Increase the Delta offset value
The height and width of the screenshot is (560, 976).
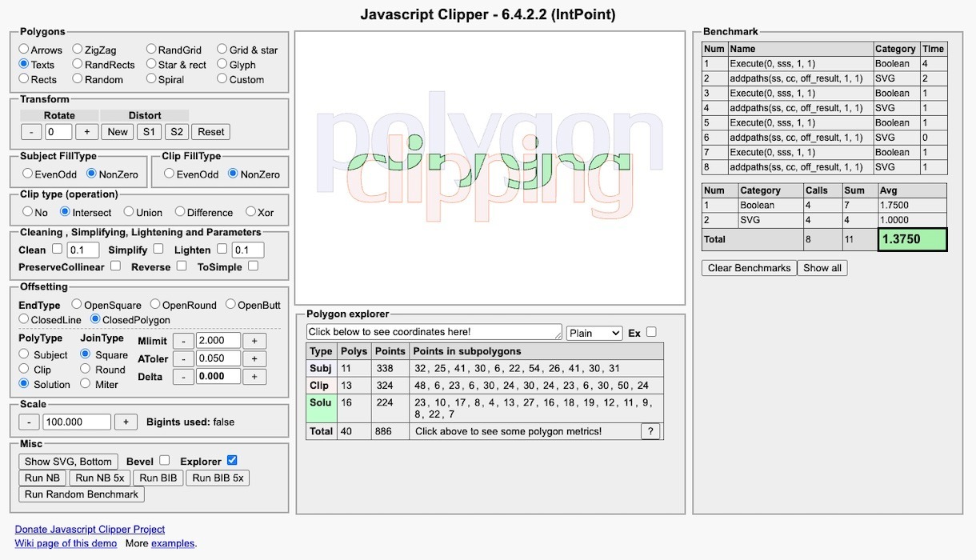[254, 377]
